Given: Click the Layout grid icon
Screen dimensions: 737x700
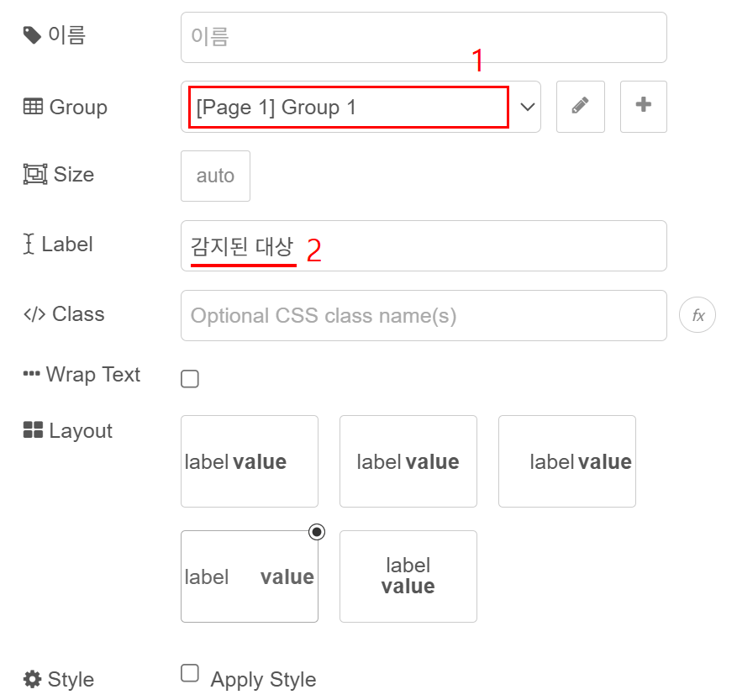Looking at the screenshot, I should coord(33,430).
